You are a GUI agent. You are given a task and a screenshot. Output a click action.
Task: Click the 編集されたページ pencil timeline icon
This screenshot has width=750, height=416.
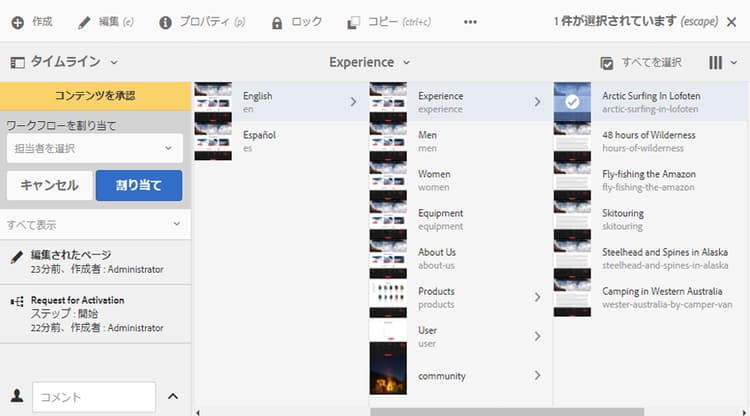pyautogui.click(x=17, y=257)
